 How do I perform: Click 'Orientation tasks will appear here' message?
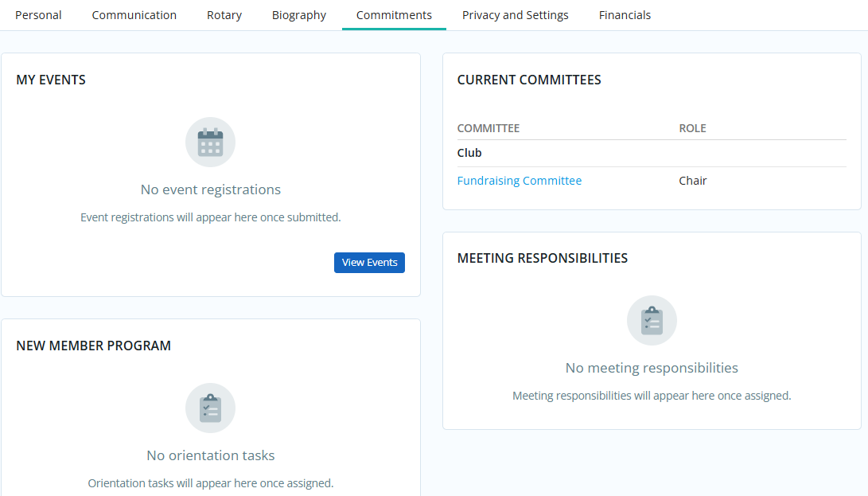(210, 483)
